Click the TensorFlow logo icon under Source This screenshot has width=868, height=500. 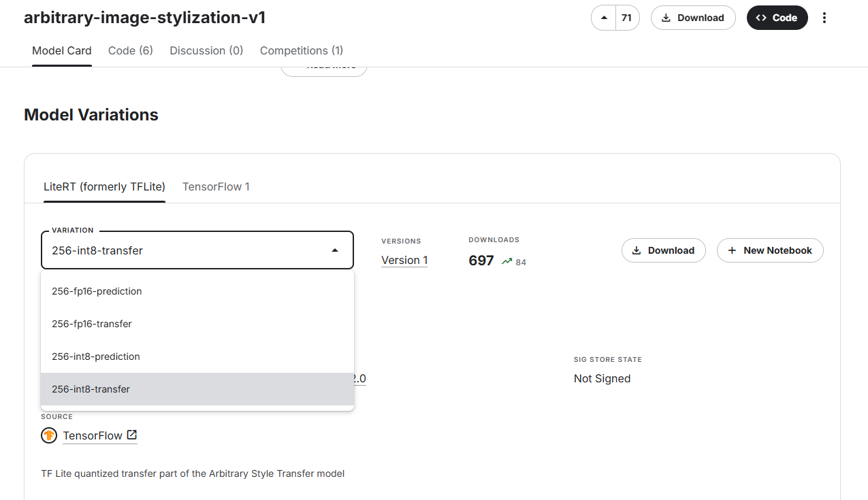coord(49,435)
